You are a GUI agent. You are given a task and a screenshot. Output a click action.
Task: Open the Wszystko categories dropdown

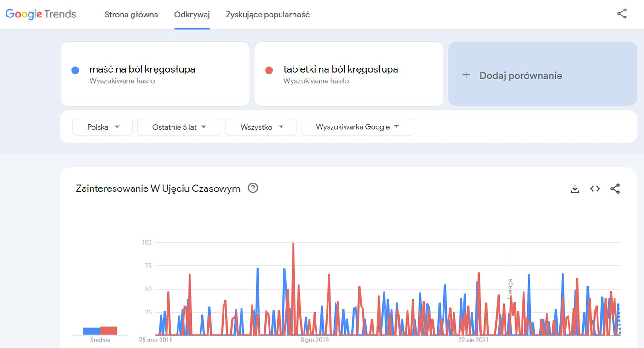click(x=261, y=127)
